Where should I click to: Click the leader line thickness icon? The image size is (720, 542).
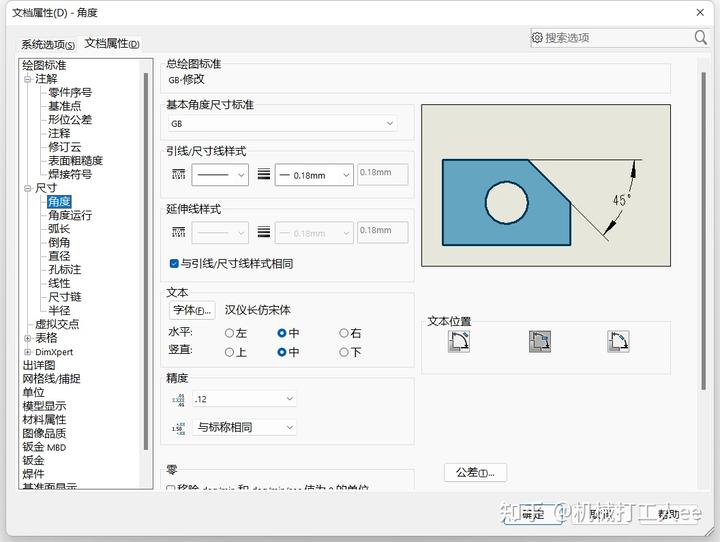(264, 175)
